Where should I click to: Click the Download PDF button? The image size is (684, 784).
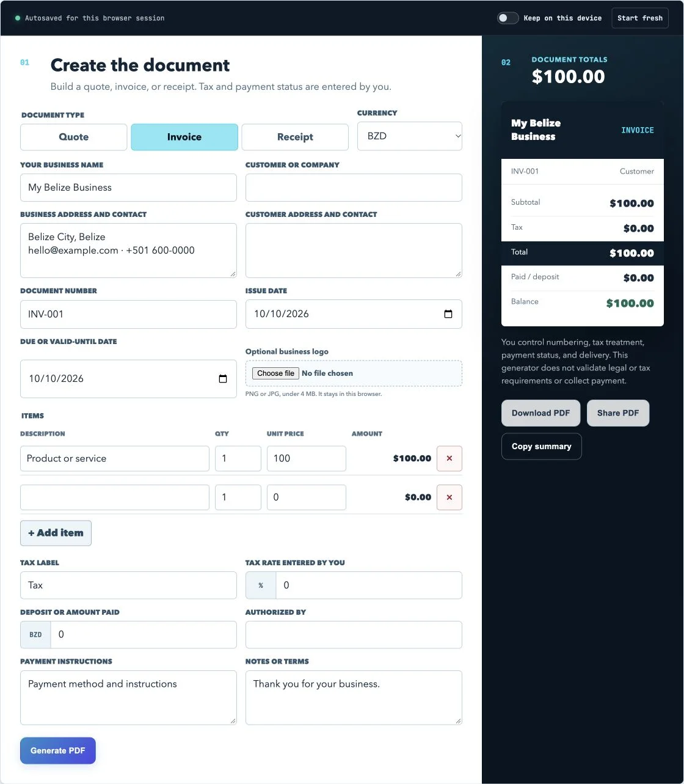click(540, 413)
